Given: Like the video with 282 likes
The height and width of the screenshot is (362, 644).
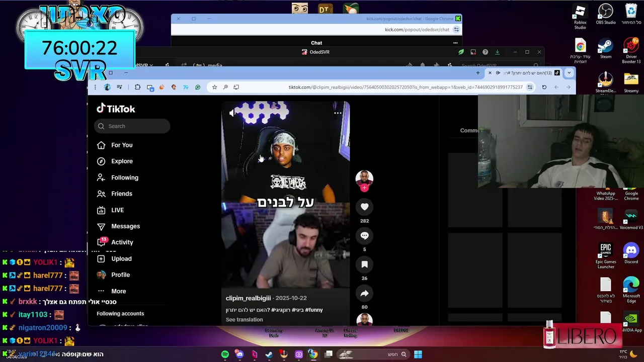Looking at the screenshot, I should [x=364, y=207].
